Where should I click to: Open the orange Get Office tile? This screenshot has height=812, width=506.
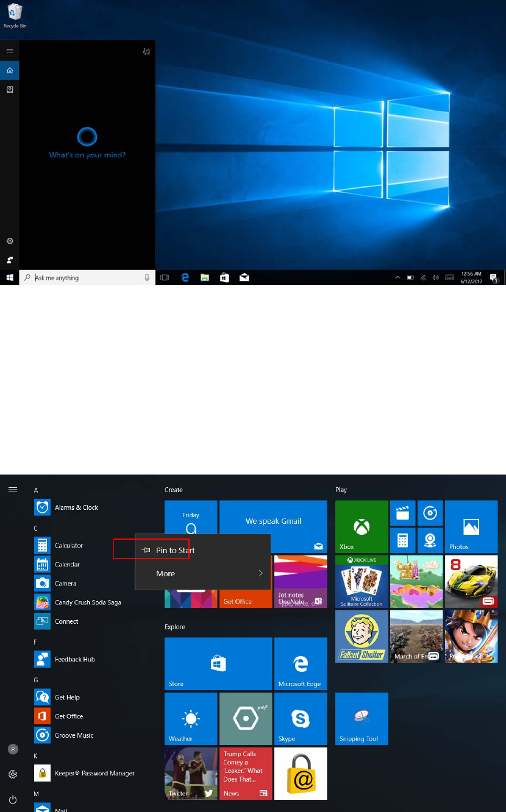click(x=246, y=582)
